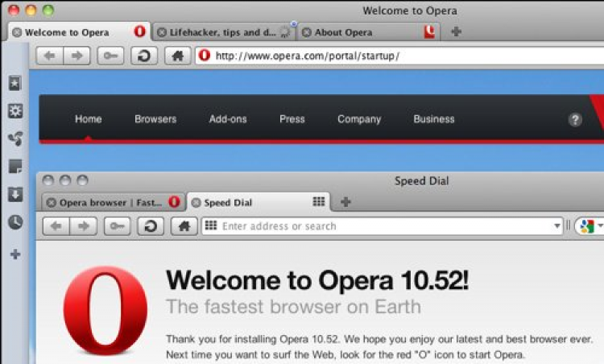Viewport: 604px width, 364px height.
Task: Close Opera browser | Fast... tab
Action: 52,203
